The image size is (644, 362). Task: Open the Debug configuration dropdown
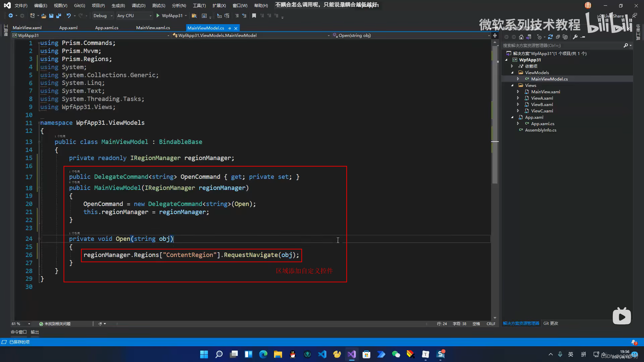[x=103, y=16]
